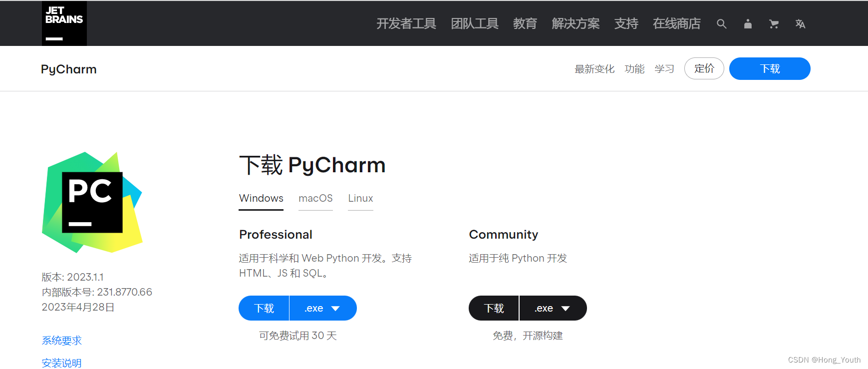Select the macOS tab

(315, 199)
